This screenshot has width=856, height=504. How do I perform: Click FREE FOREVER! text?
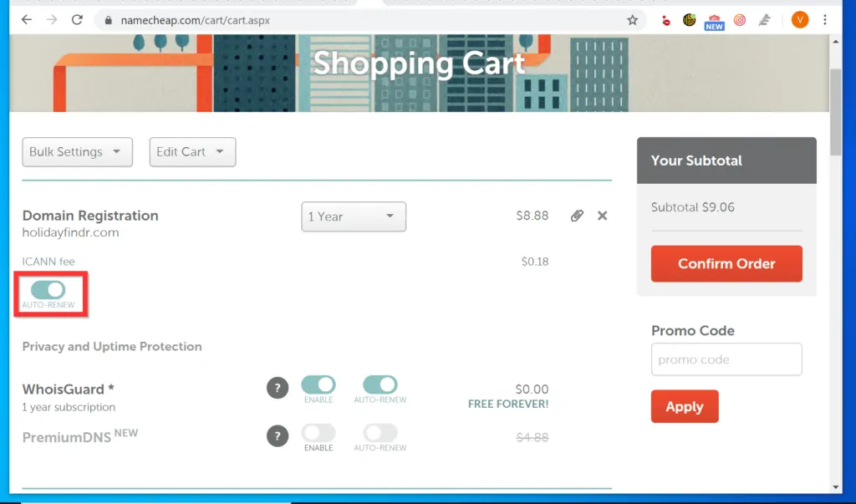tap(508, 404)
